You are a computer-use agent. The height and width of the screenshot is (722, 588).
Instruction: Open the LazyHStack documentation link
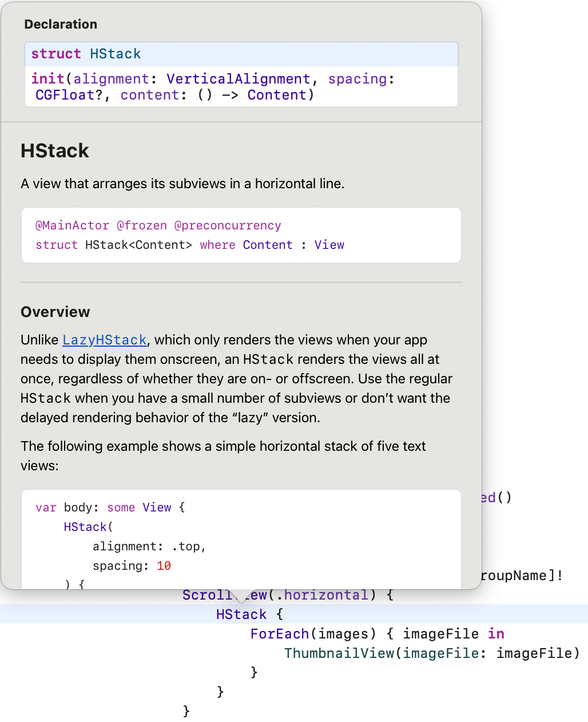pyautogui.click(x=104, y=340)
